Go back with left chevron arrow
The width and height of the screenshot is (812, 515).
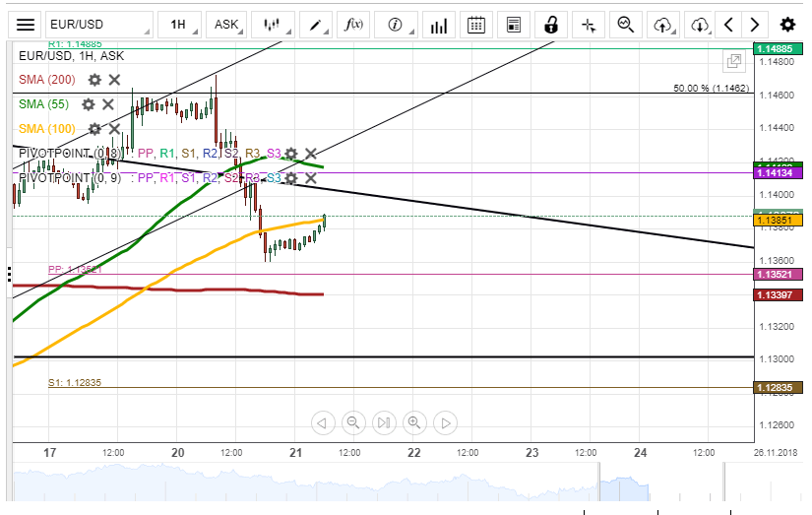click(x=728, y=25)
